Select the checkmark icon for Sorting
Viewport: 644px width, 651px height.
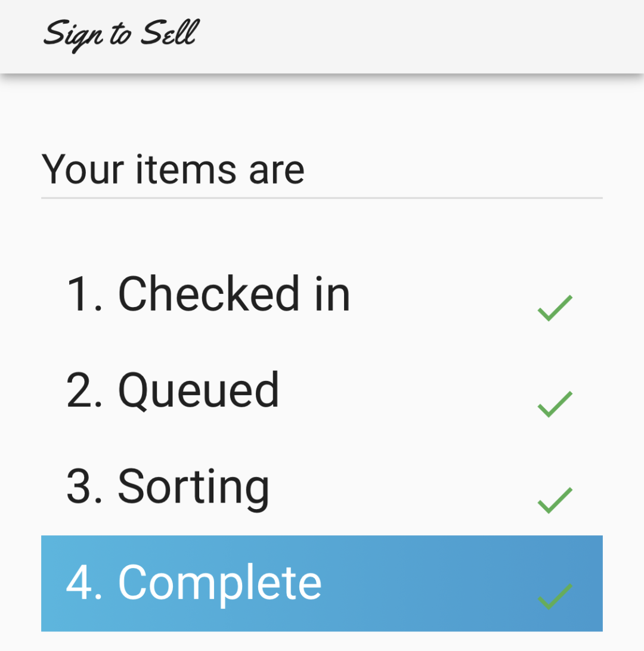[x=555, y=500]
